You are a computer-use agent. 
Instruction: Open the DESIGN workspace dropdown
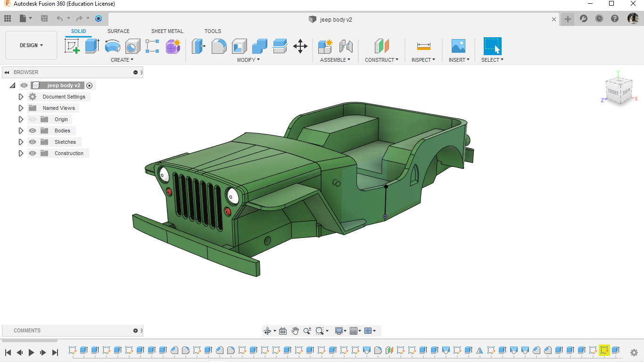point(31,45)
